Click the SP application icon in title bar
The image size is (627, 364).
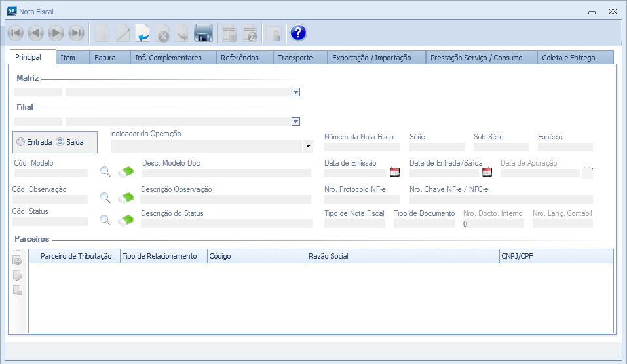click(x=12, y=11)
